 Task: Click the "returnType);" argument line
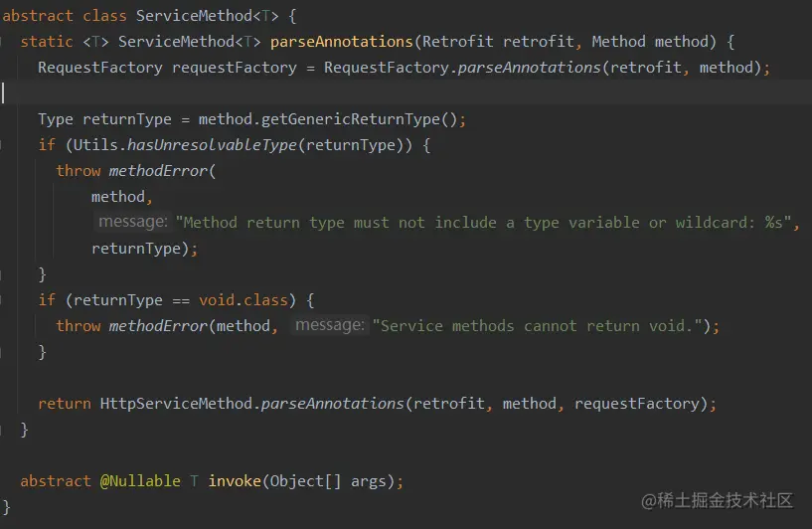(x=144, y=249)
